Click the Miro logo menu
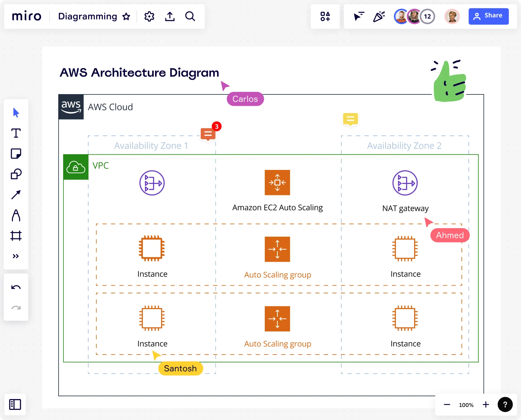 tap(27, 16)
